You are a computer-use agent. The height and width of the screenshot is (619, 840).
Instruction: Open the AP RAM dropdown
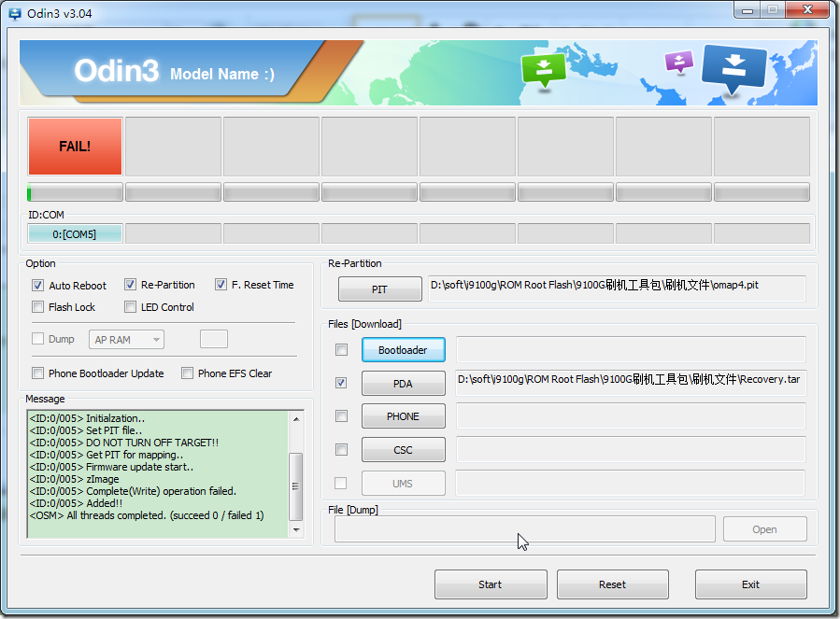pos(126,340)
